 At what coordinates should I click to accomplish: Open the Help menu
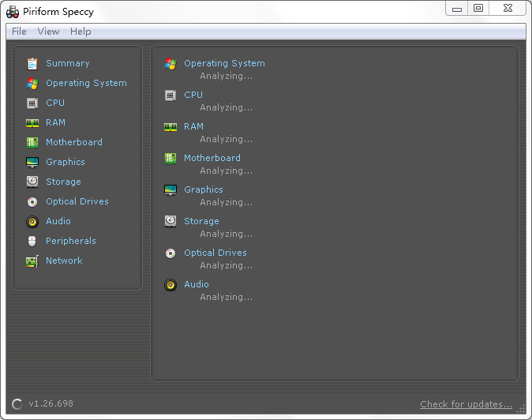click(x=81, y=32)
